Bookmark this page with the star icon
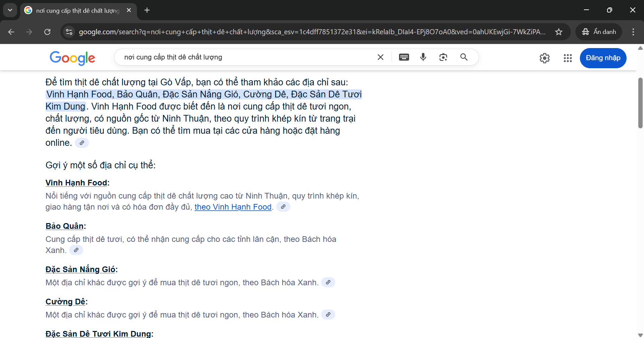 (559, 32)
